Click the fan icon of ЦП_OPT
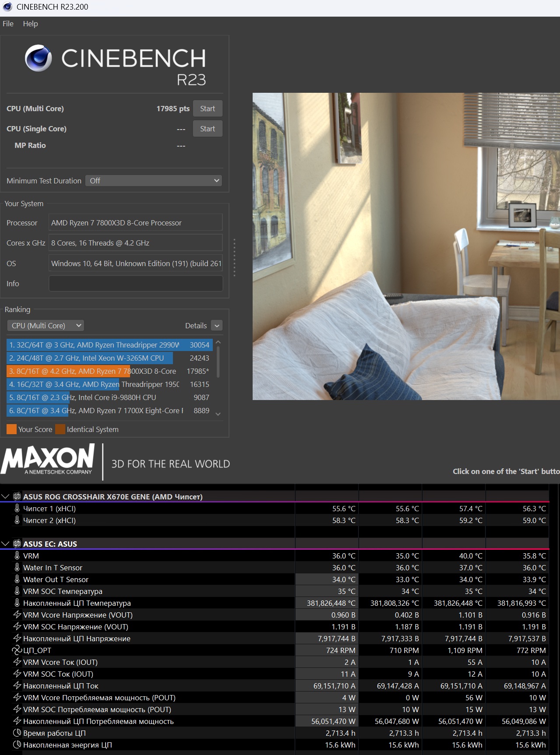Viewport: 560px width, 755px height. pos(17,650)
